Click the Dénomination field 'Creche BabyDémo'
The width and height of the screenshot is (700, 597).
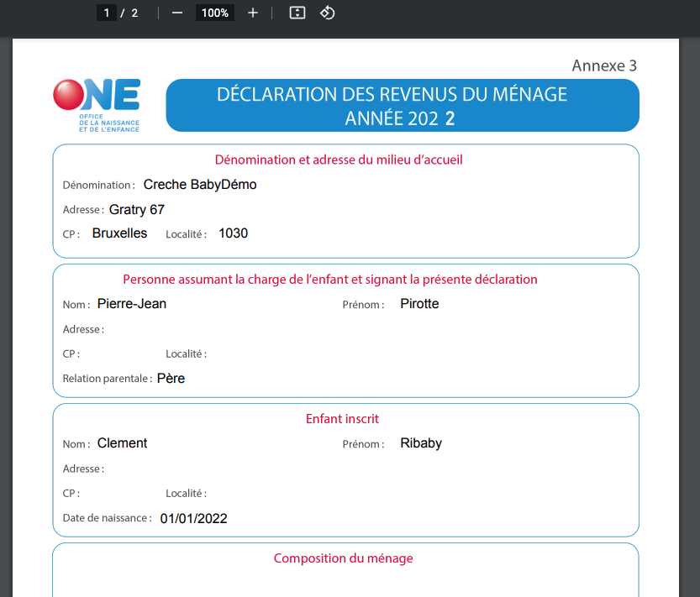coord(200,185)
